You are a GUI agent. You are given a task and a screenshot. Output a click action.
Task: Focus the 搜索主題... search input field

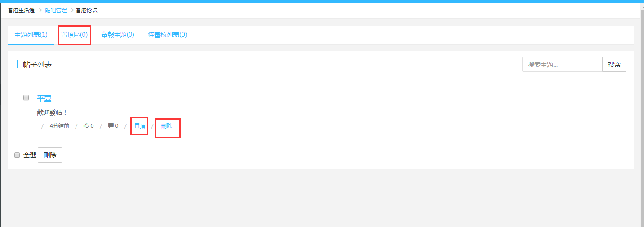(562, 64)
